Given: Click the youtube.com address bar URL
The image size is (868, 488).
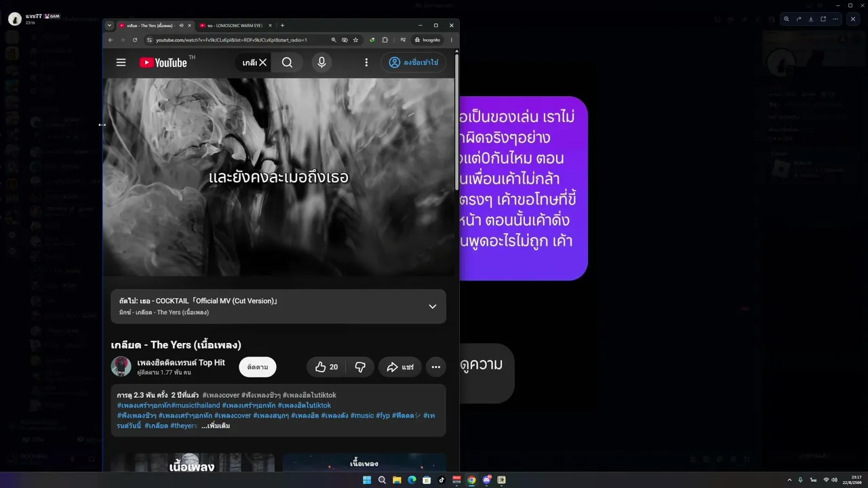Looking at the screenshot, I should [x=231, y=40].
